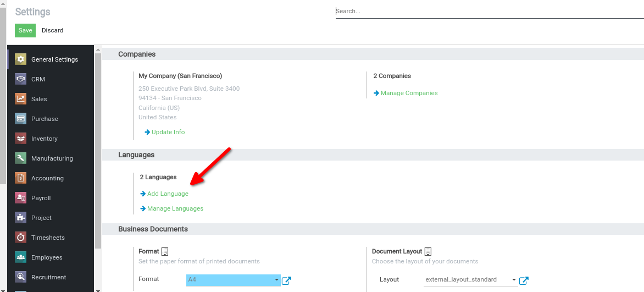
Task: Click the Timesheets stopwatch icon
Action: click(x=21, y=238)
